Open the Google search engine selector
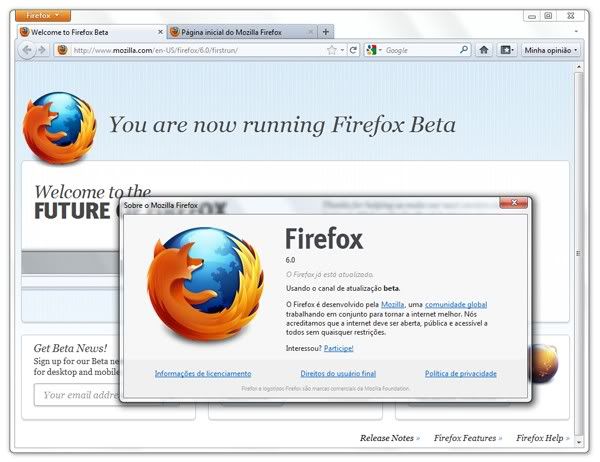The image size is (600, 462). coord(374,50)
